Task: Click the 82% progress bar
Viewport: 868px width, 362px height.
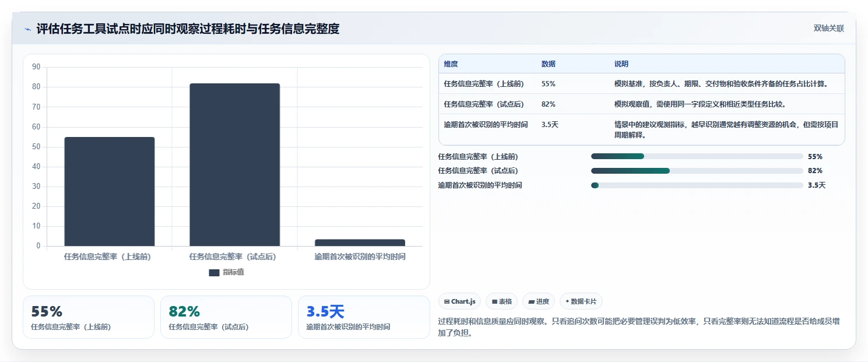Action: (697, 171)
